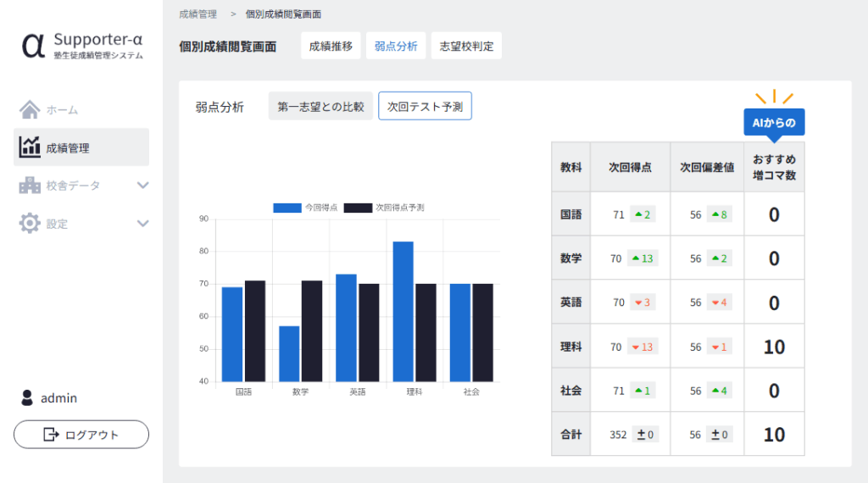Toggle 今回得点 blue legend swatch
The image size is (868, 483).
287,208
